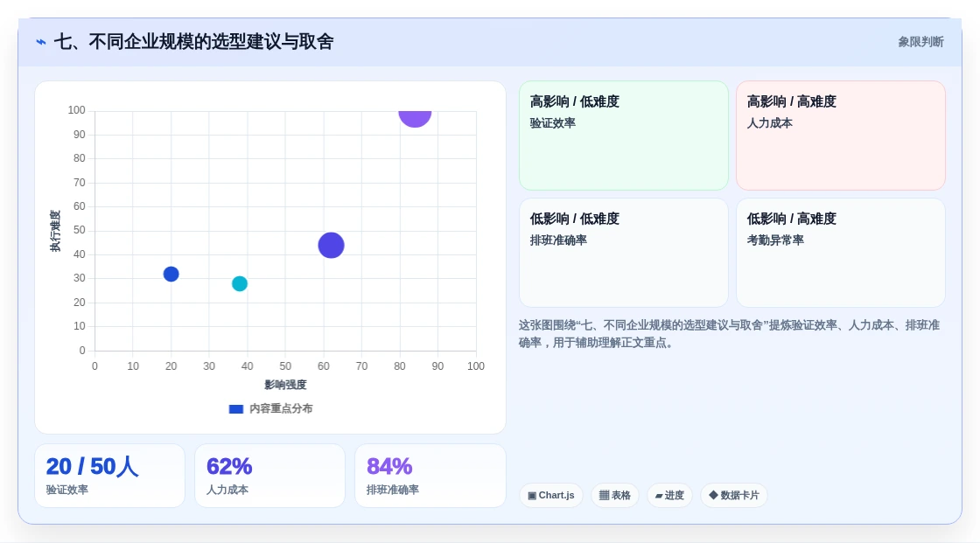The image size is (980, 543).
Task: Click the 执行难度 y-axis title
Action: 56,231
